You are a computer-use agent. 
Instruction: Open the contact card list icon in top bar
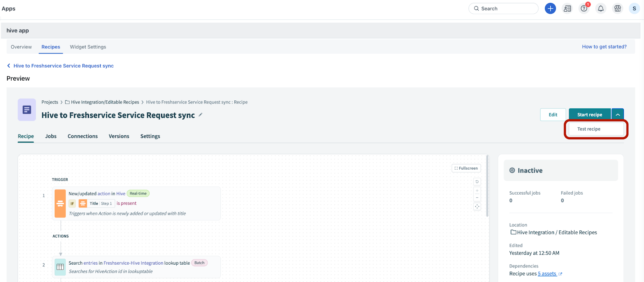coord(567,8)
